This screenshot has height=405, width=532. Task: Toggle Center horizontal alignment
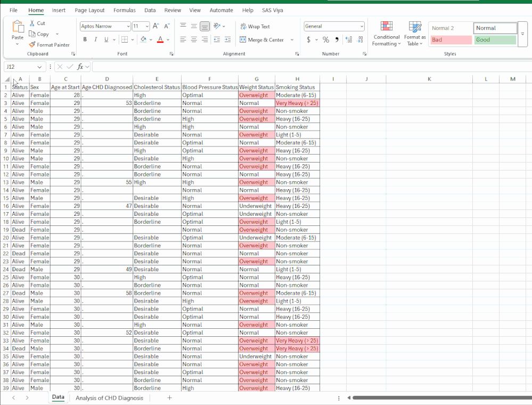coord(194,40)
